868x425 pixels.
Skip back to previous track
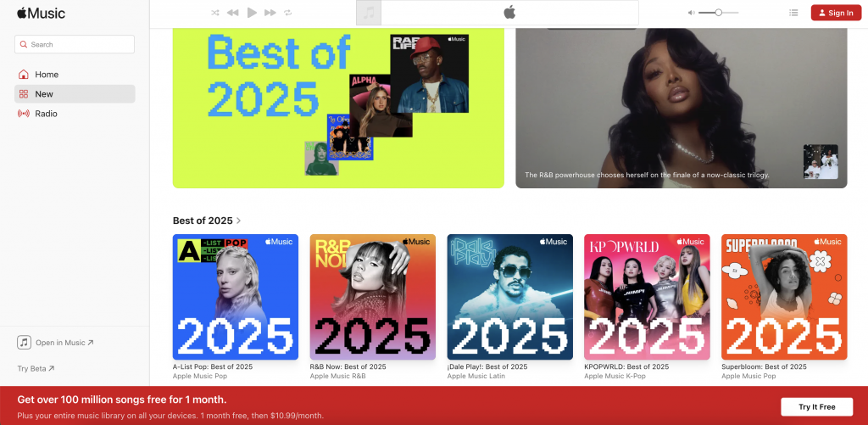coord(233,13)
